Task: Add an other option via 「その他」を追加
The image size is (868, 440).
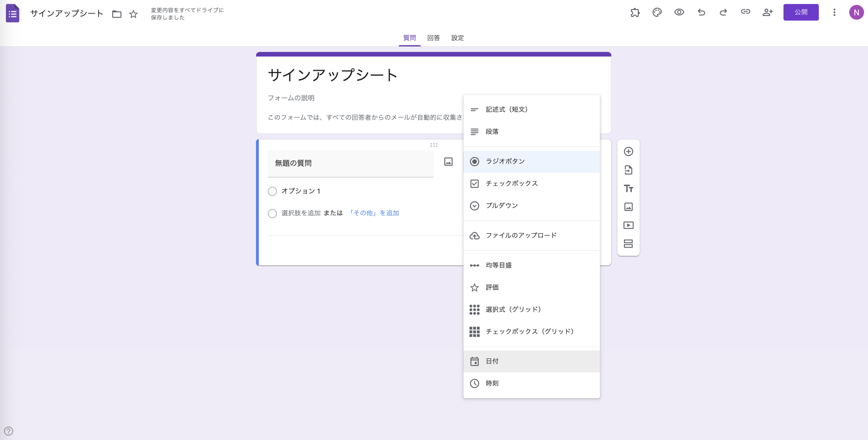Action: [x=375, y=213]
